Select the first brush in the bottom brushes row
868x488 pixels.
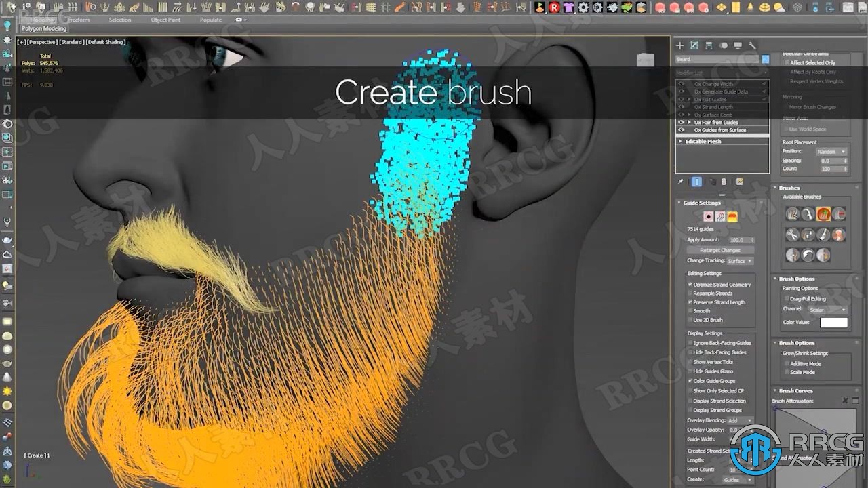point(792,255)
